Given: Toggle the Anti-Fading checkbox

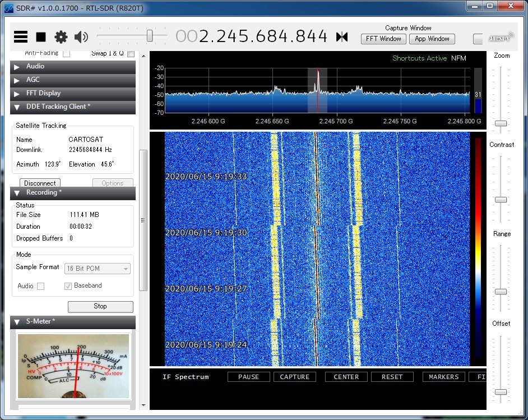Looking at the screenshot, I should tap(65, 53).
